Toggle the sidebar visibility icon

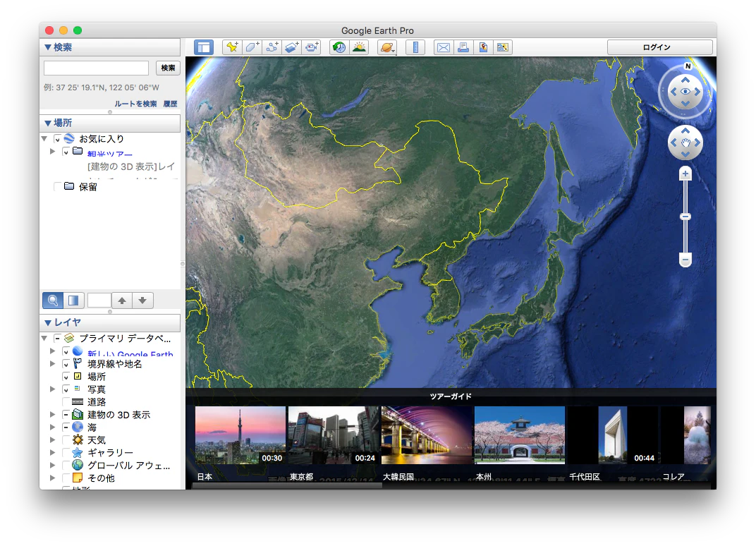coord(204,47)
